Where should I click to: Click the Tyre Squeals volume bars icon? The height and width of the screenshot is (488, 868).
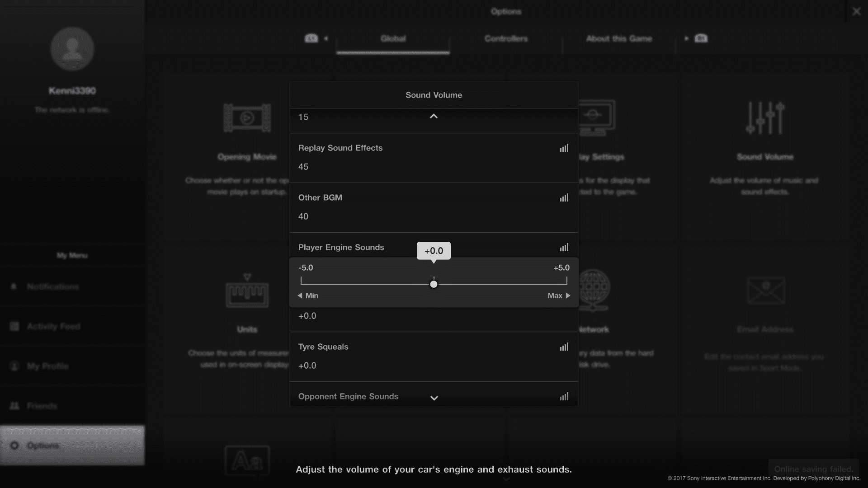coord(564,347)
